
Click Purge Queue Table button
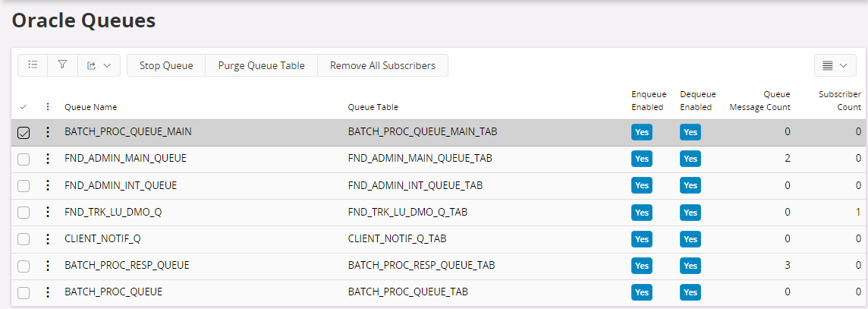point(261,65)
